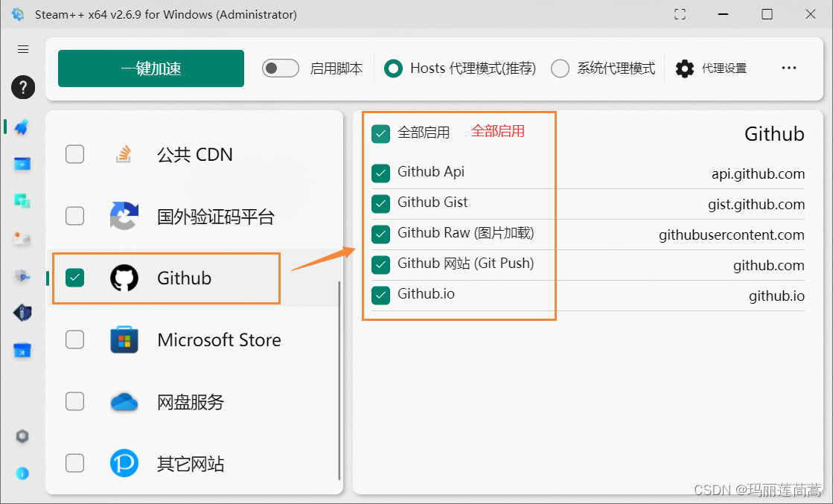The width and height of the screenshot is (833, 504).
Task: Check the 公共 CDN checkbox
Action: 75,154
